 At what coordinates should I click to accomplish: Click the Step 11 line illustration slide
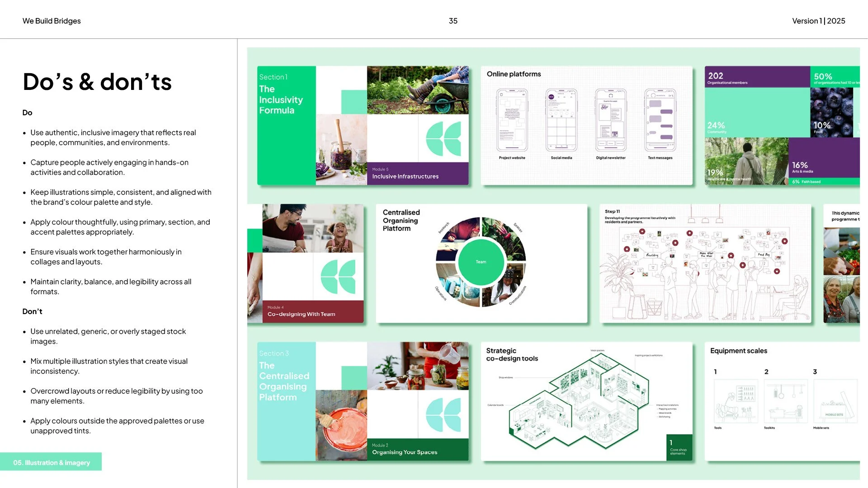705,263
